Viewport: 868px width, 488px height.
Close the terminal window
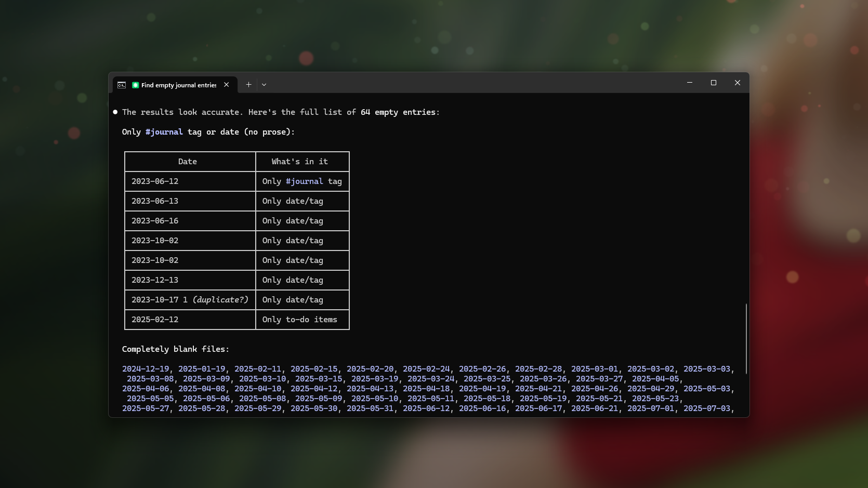point(738,83)
